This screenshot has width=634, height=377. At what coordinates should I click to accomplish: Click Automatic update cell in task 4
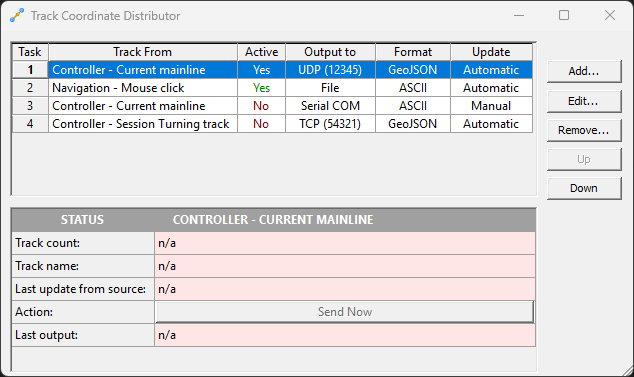click(x=491, y=123)
